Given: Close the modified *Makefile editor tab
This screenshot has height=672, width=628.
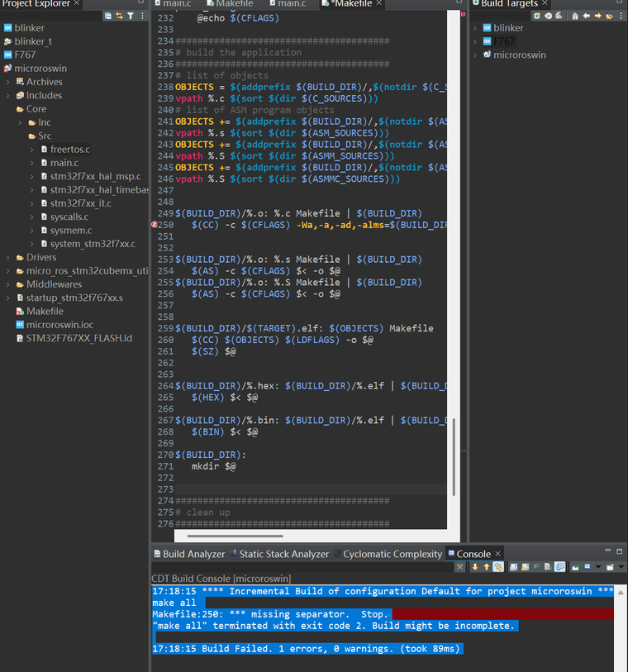Looking at the screenshot, I should click(378, 3).
